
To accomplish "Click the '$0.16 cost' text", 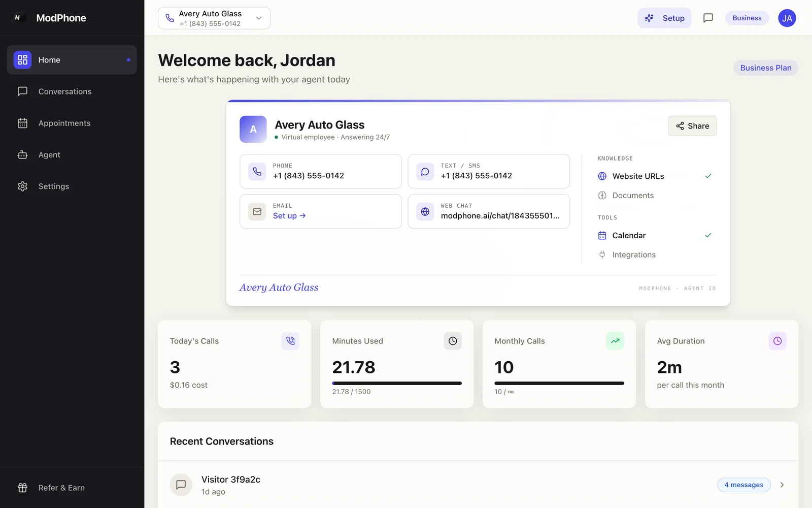I will pyautogui.click(x=189, y=385).
